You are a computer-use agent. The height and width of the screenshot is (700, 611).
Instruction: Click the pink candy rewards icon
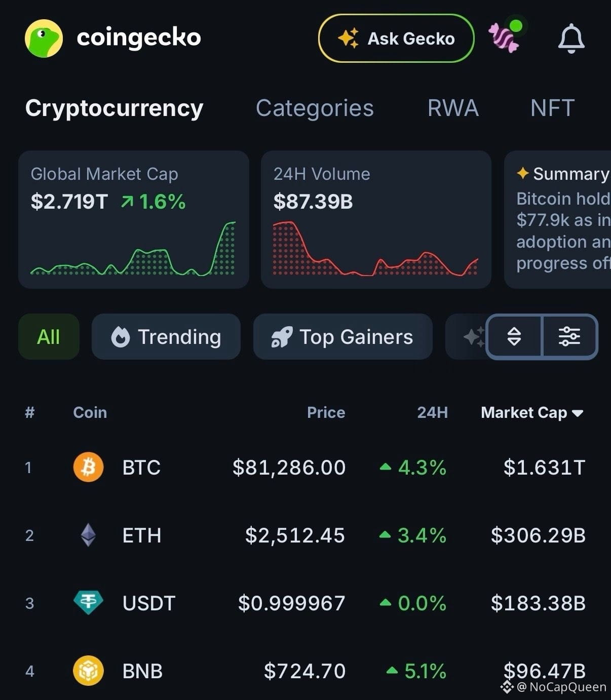point(505,36)
